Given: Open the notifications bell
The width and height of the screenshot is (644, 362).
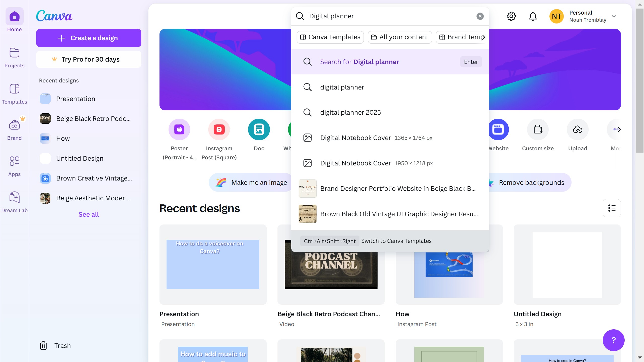Looking at the screenshot, I should (533, 16).
